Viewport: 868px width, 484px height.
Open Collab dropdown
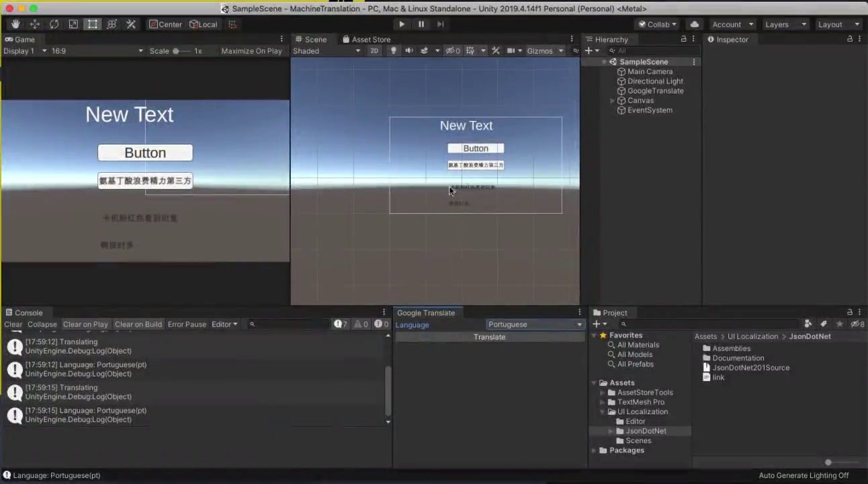tap(658, 24)
